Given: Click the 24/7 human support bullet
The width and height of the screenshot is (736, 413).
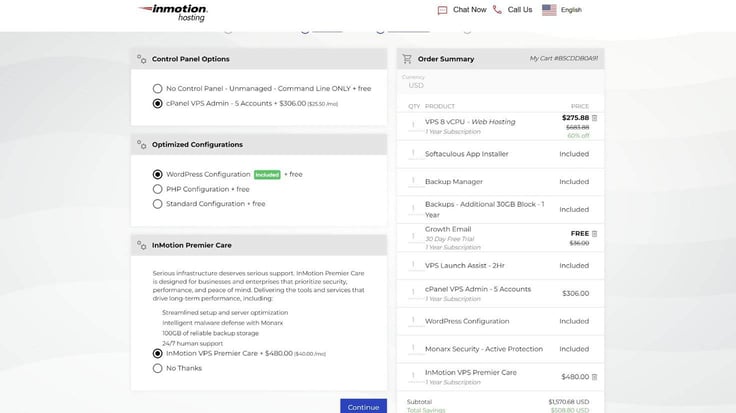Looking at the screenshot, I should click(x=192, y=344).
